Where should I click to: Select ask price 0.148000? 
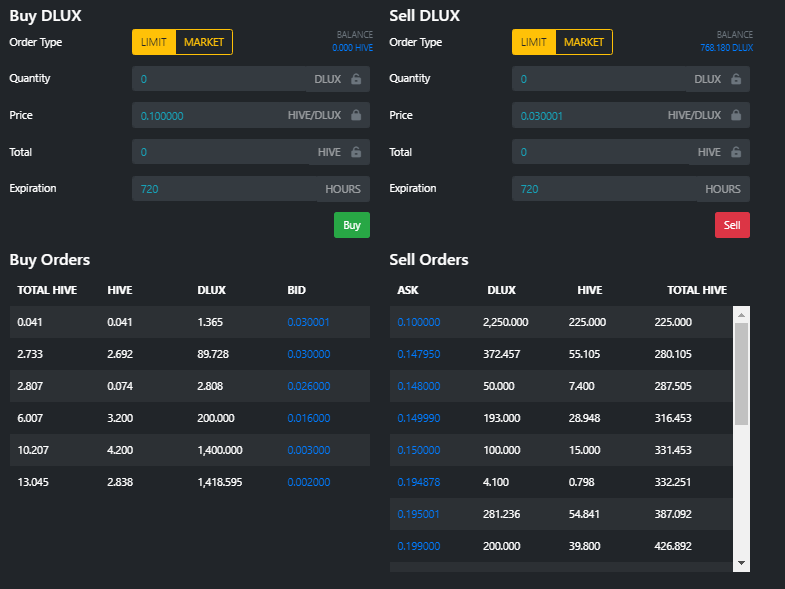tap(419, 386)
